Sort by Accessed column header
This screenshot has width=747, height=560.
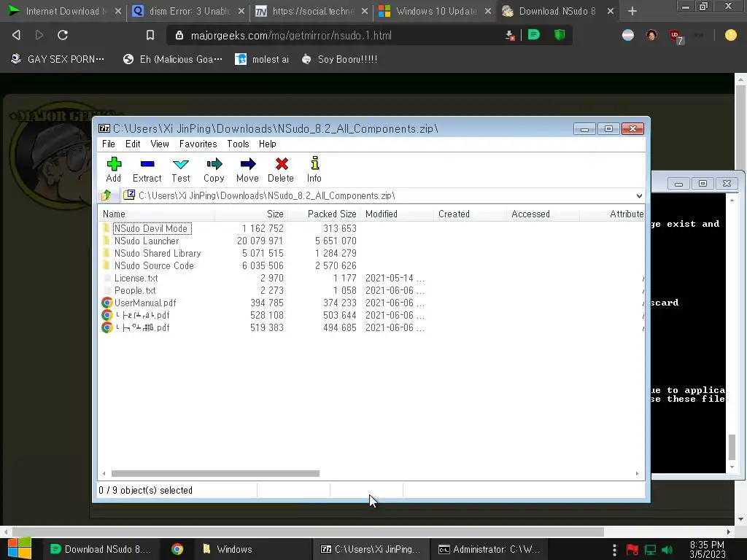pyautogui.click(x=543, y=214)
